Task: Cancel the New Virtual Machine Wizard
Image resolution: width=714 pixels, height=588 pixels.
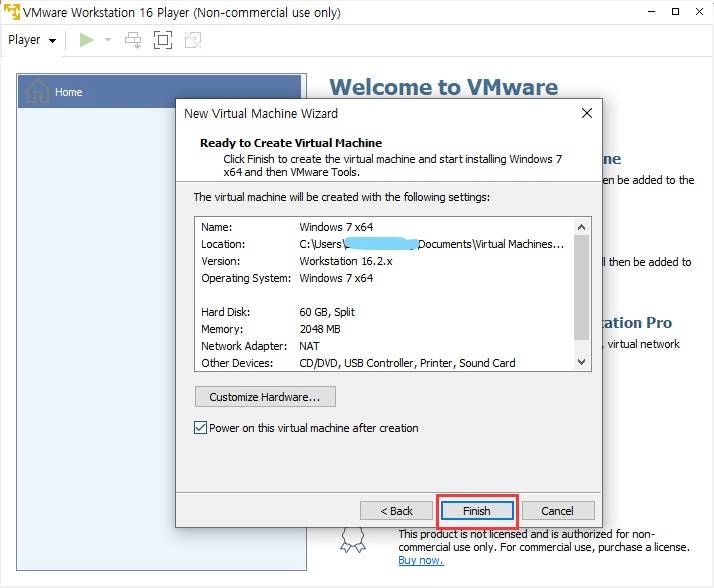Action: (558, 511)
